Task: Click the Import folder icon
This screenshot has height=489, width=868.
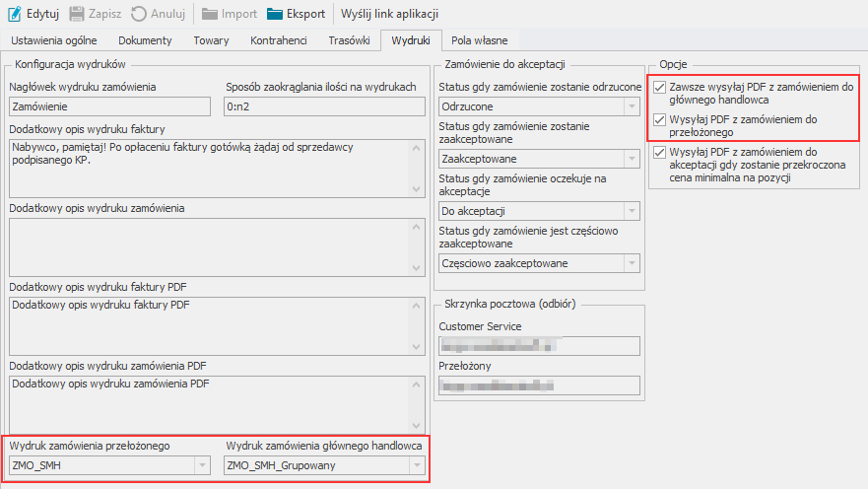Action: (x=210, y=14)
